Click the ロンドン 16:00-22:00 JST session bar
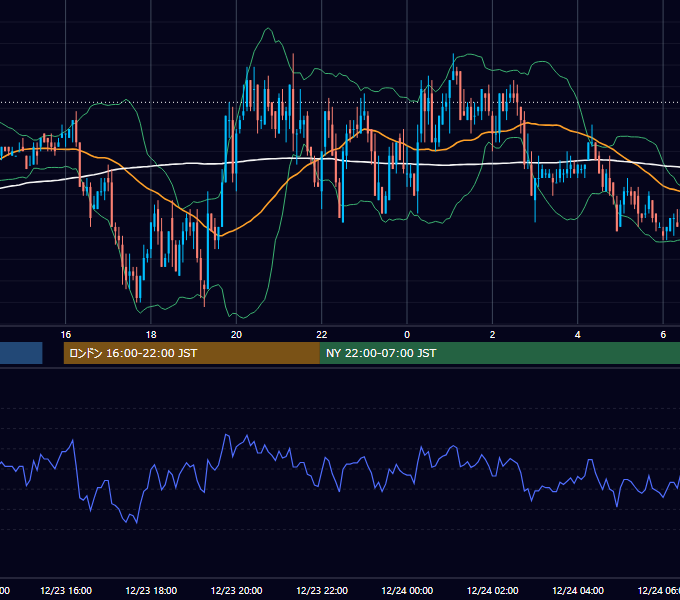This screenshot has width=680, height=600. (192, 353)
